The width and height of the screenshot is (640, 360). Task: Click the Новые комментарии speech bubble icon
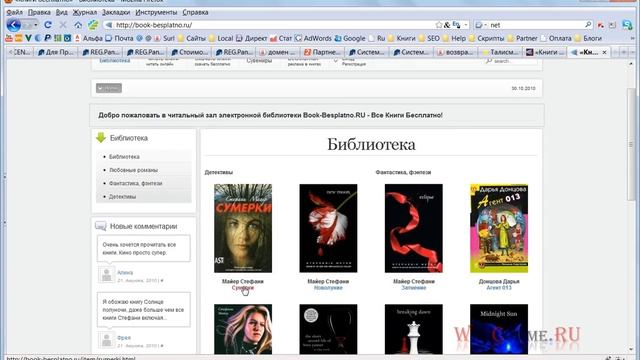coord(100,226)
